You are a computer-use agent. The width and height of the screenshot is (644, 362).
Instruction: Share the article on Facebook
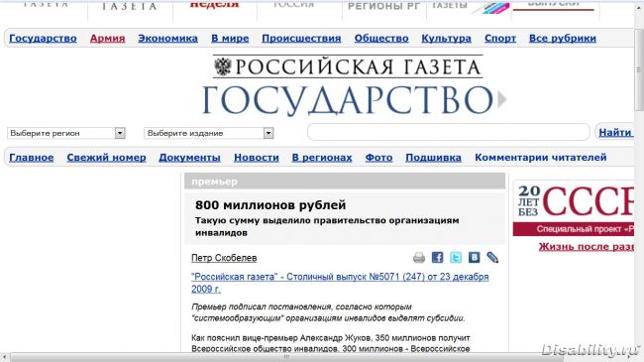click(x=437, y=258)
